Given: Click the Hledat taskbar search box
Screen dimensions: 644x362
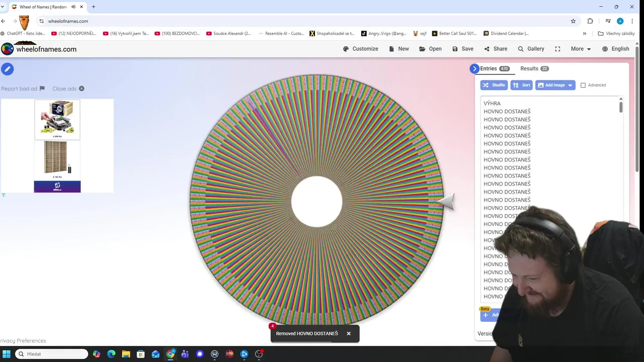Looking at the screenshot, I should pos(52,354).
